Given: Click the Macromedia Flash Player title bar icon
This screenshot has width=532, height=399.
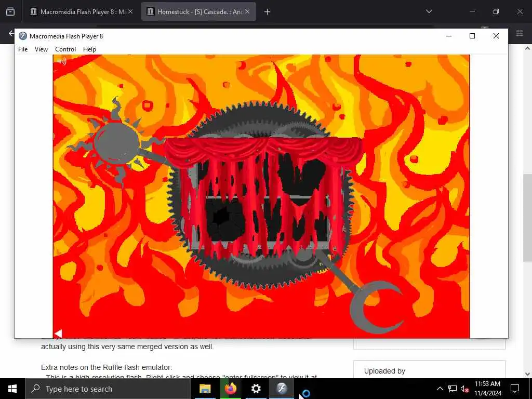Looking at the screenshot, I should coord(23,36).
